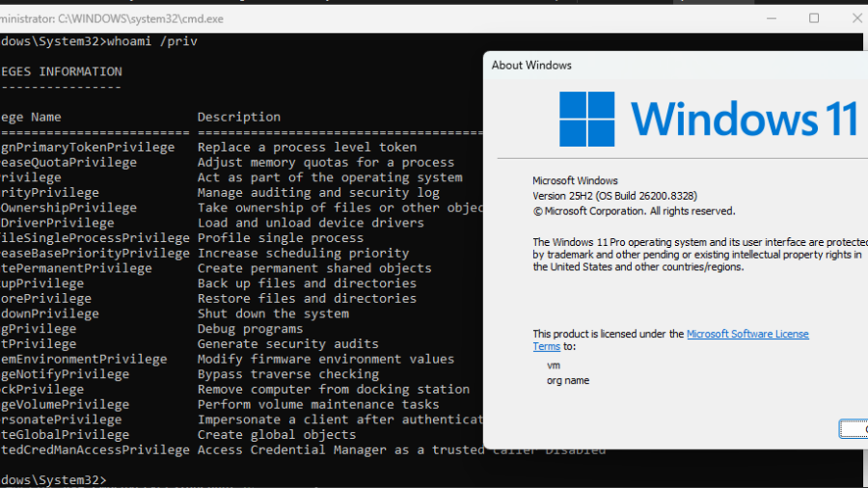Screen dimensions: 868x488
Task: Click 'Version 25H2 (OS Build 26200.8328)' text
Action: point(615,196)
